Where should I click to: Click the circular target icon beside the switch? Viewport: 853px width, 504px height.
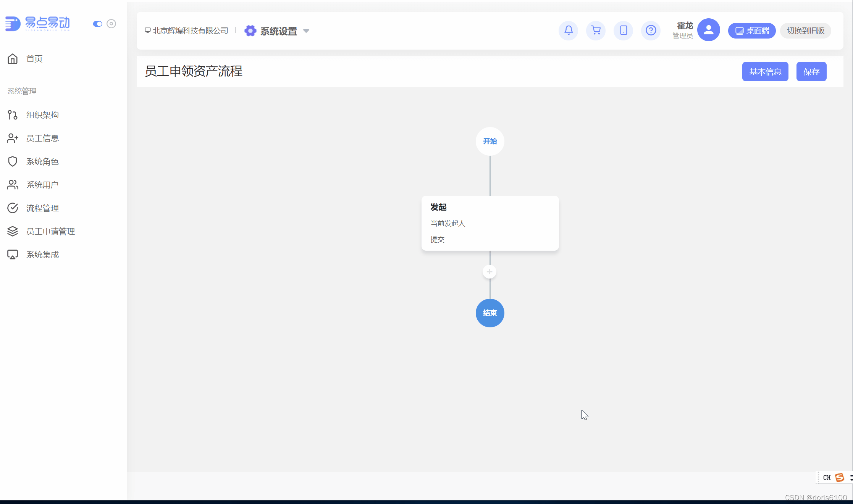[x=111, y=24]
